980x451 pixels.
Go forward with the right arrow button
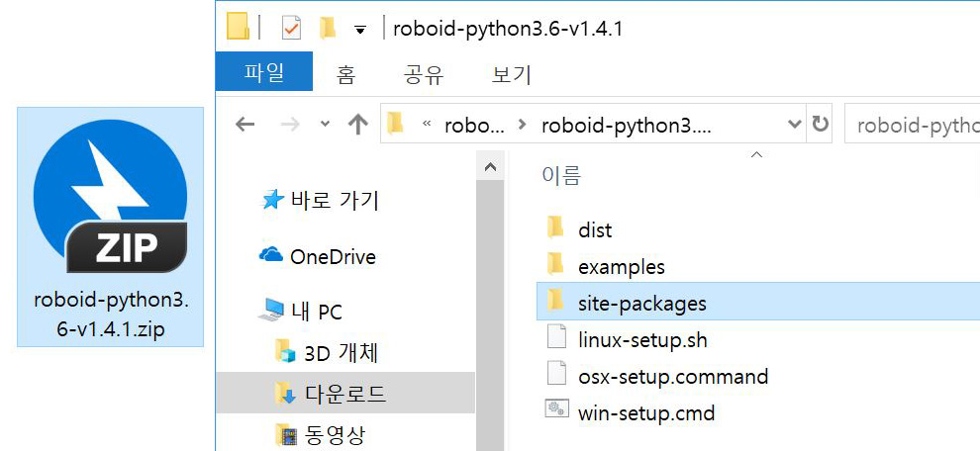coord(290,125)
